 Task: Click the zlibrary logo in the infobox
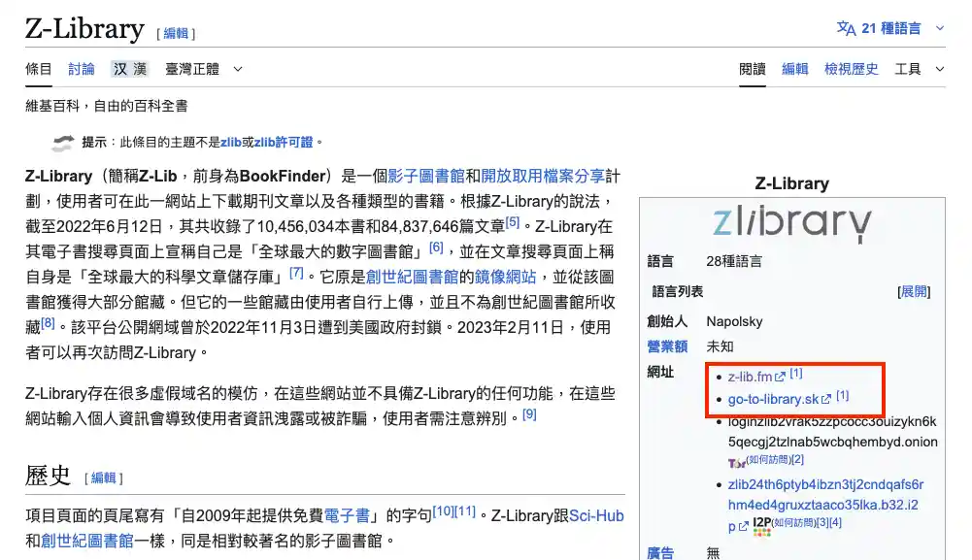coord(792,223)
